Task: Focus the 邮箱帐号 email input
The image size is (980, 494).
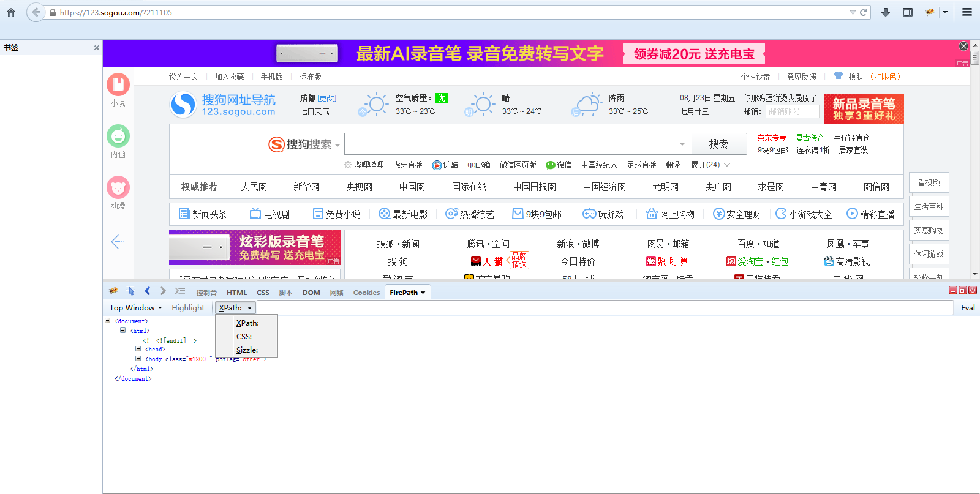Action: (x=792, y=111)
